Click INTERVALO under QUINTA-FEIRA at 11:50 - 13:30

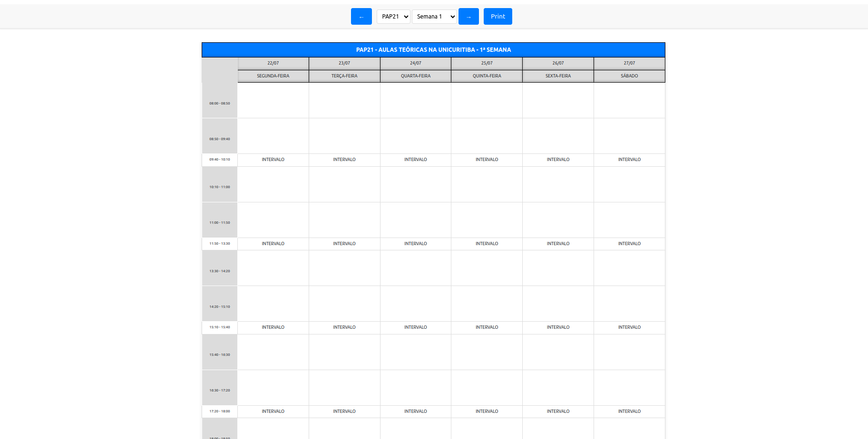click(x=487, y=244)
